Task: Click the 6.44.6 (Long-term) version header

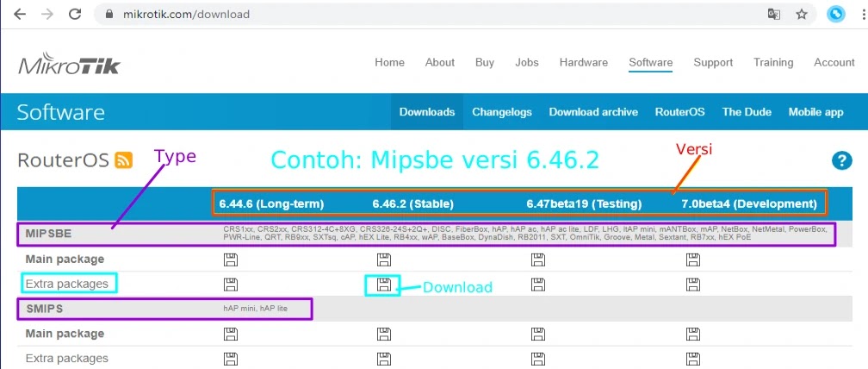Action: click(x=271, y=203)
